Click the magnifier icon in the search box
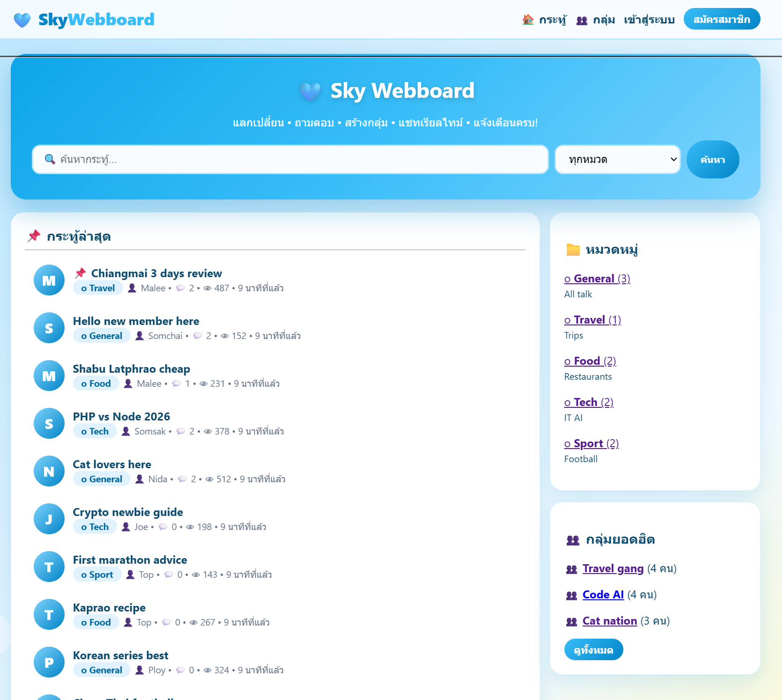The width and height of the screenshot is (782, 700). (x=50, y=159)
